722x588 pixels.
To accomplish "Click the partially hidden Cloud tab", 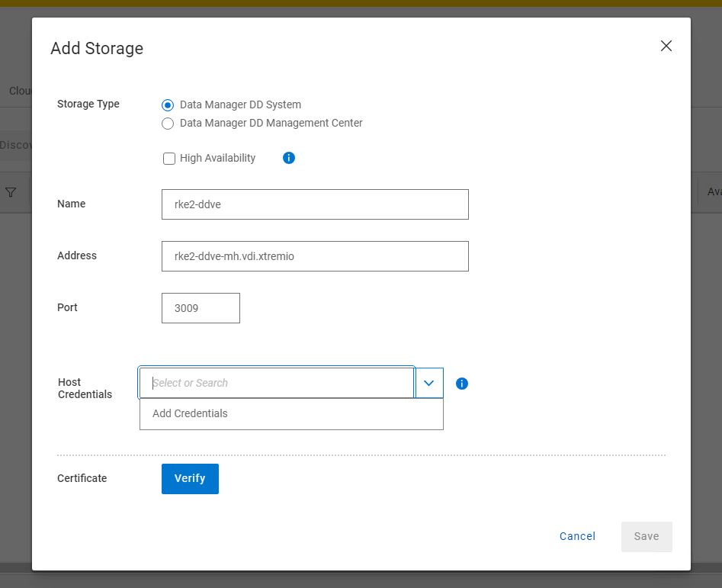I will 19,91.
